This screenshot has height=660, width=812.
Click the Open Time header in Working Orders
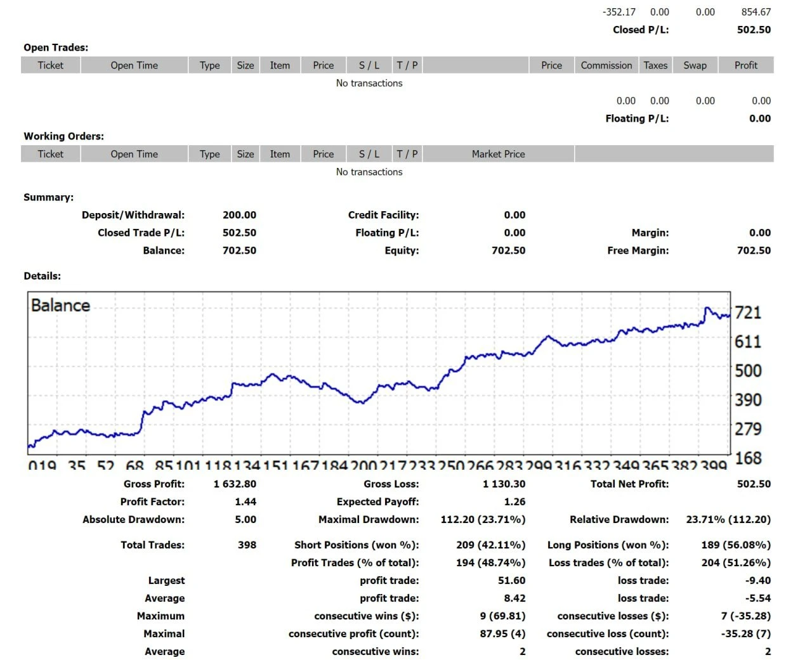tap(134, 154)
